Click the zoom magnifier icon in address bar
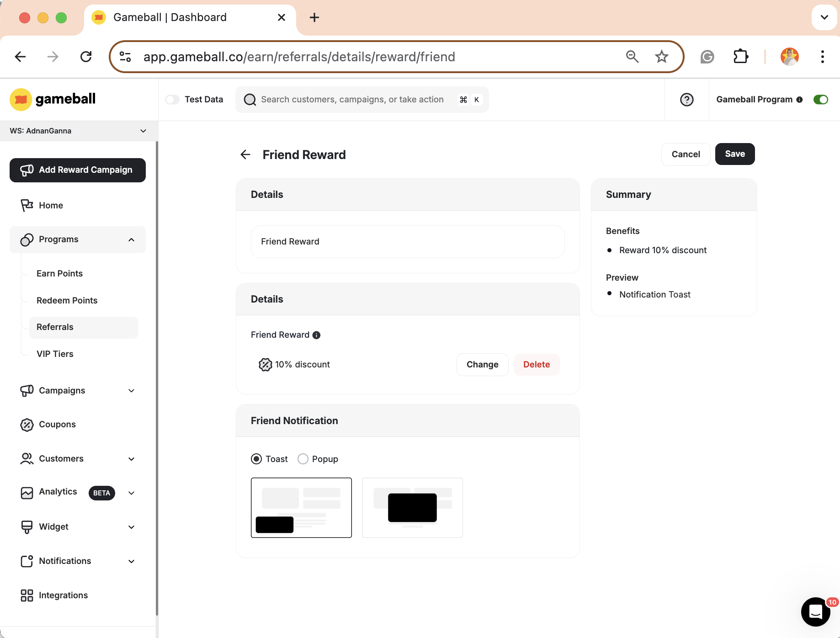 point(632,56)
